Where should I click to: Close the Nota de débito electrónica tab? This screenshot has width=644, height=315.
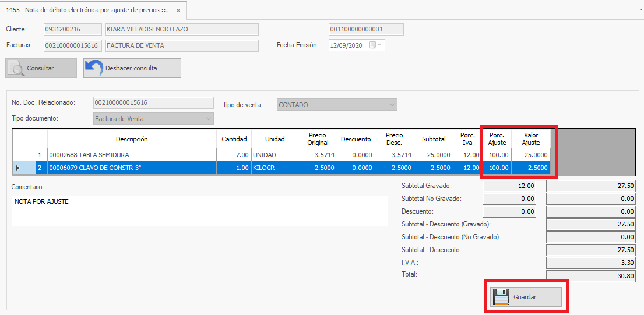pos(178,10)
